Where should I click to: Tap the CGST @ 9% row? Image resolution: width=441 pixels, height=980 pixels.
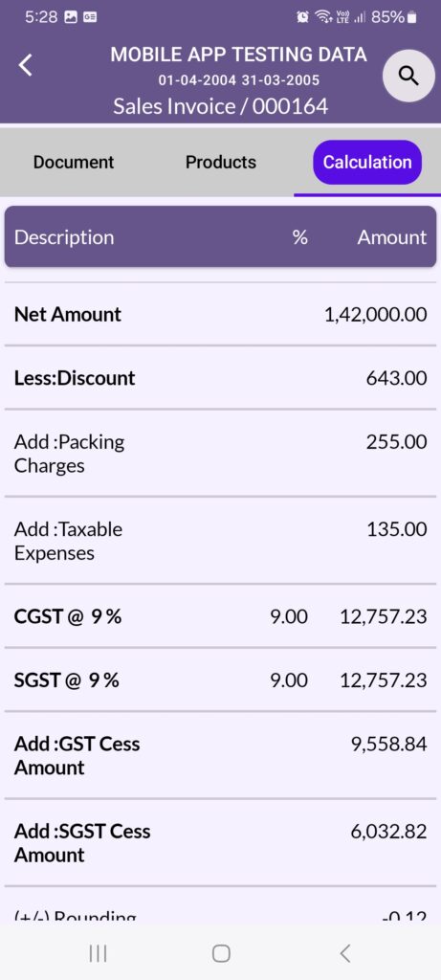220,617
